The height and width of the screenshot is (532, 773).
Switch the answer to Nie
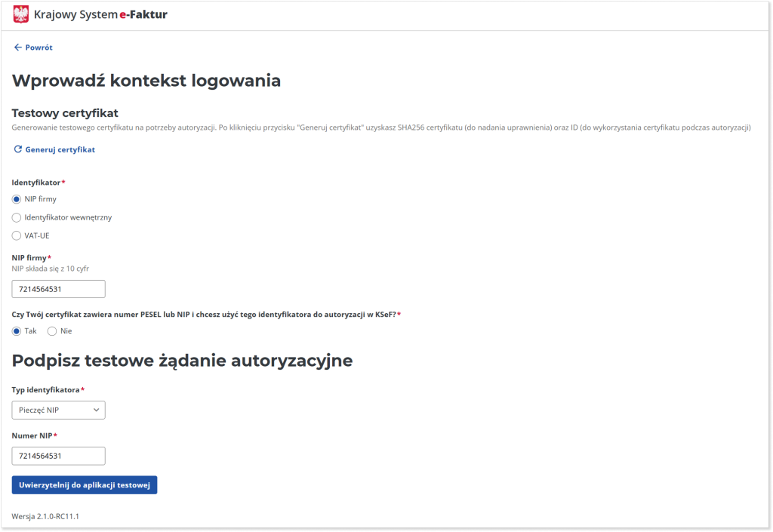(52, 331)
